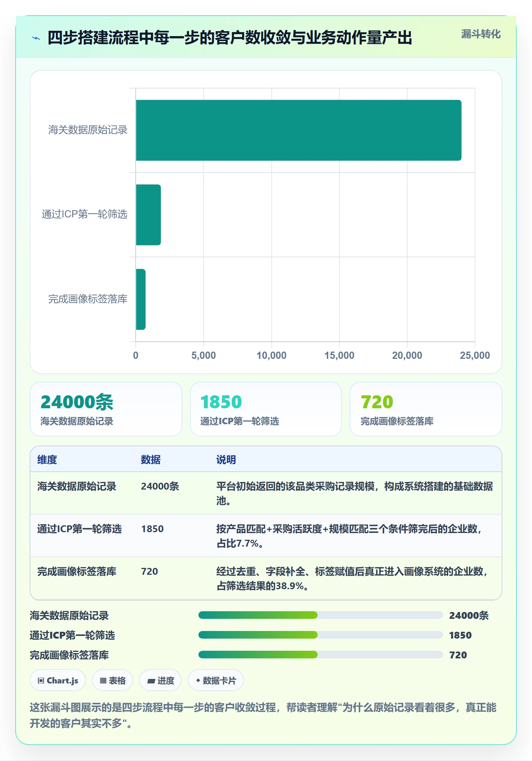Viewport: 532px width, 761px height.
Task: Click the 数据卡片 chip
Action: point(216,680)
